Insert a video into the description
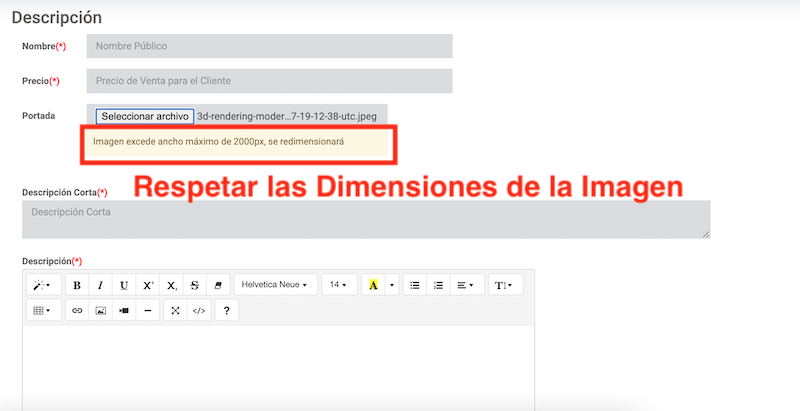Viewport: 800px width, 411px height. [124, 311]
